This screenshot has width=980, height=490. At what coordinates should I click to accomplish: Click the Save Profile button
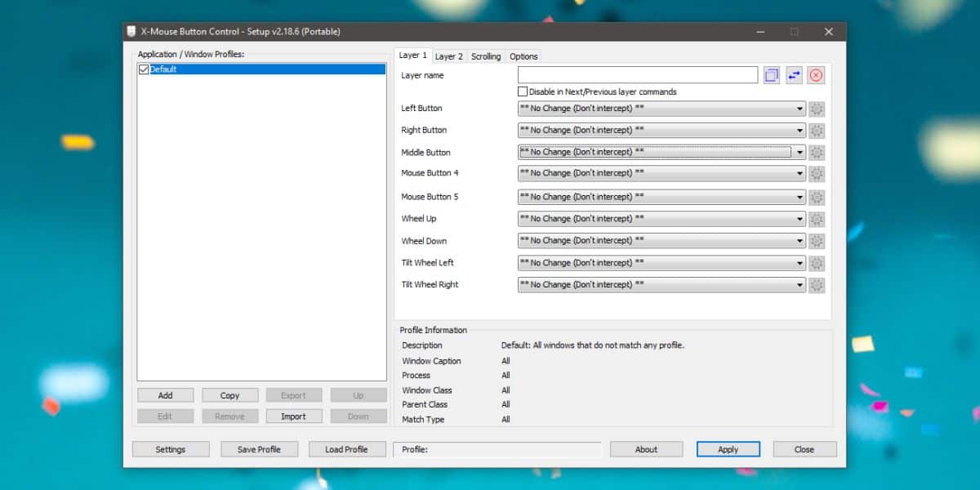(259, 449)
